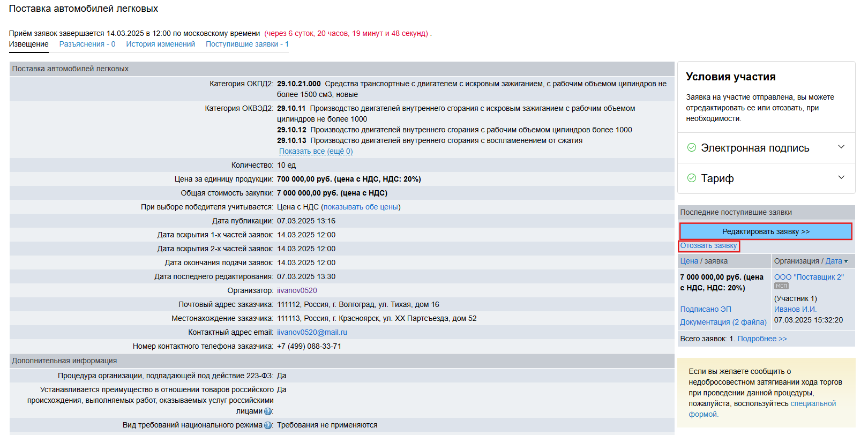Open the Подписано ЭП signature link
868x435 pixels.
[x=705, y=309]
